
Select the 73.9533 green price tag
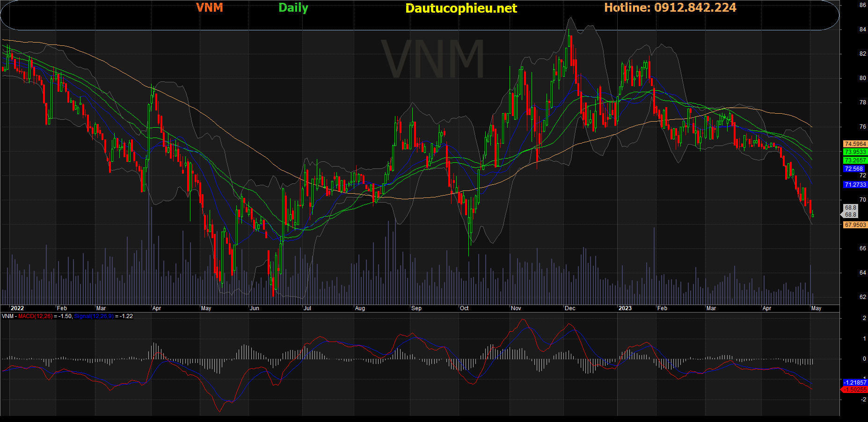click(x=855, y=152)
